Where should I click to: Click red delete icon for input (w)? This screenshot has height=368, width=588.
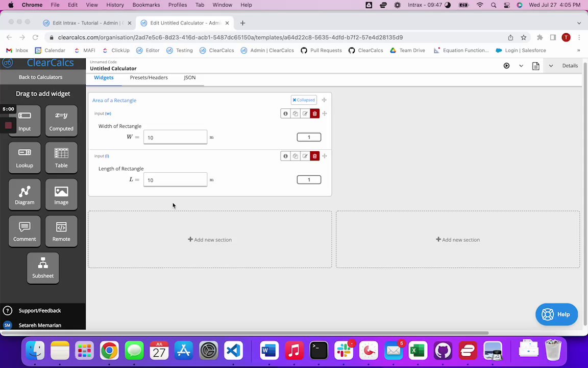click(x=314, y=113)
